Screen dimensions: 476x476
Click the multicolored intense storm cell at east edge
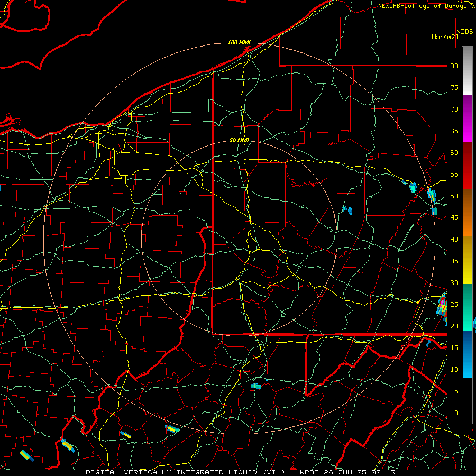tap(443, 308)
